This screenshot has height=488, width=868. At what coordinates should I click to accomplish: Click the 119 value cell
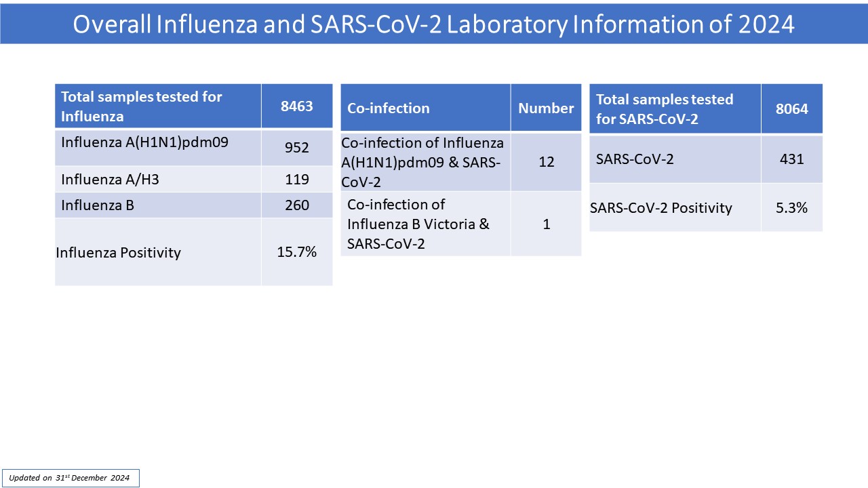click(297, 180)
